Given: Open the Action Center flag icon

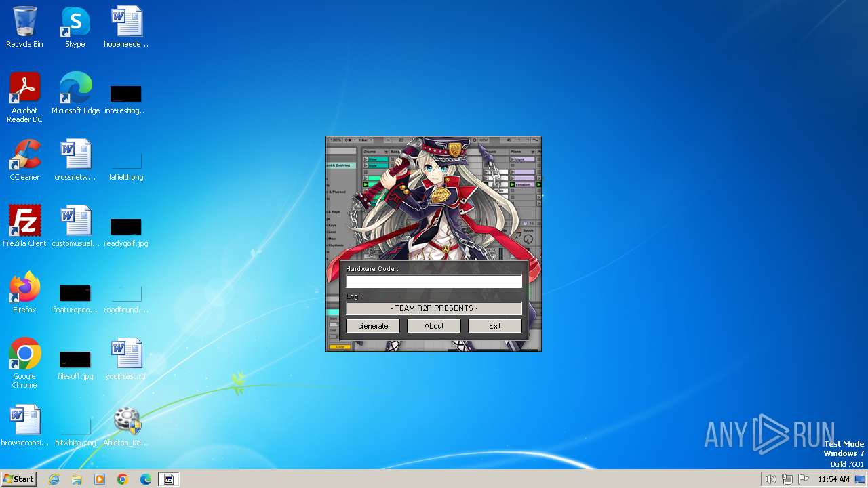Looking at the screenshot, I should pos(804,479).
